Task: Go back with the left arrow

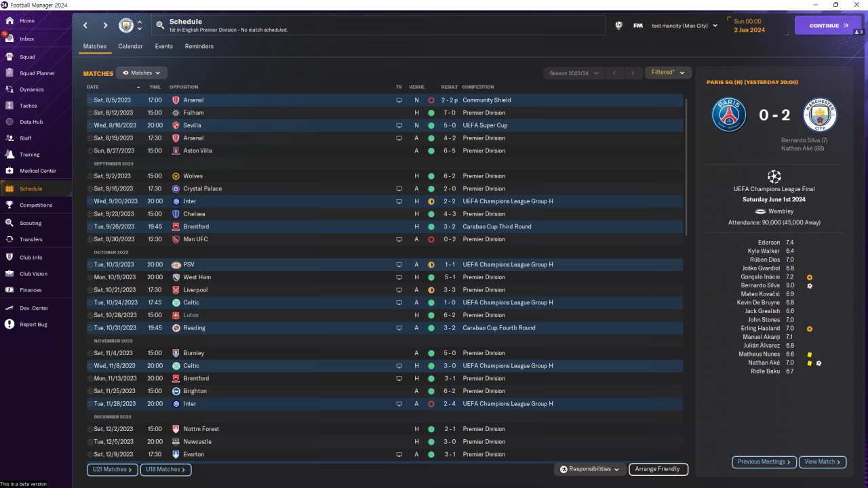Action: tap(85, 26)
